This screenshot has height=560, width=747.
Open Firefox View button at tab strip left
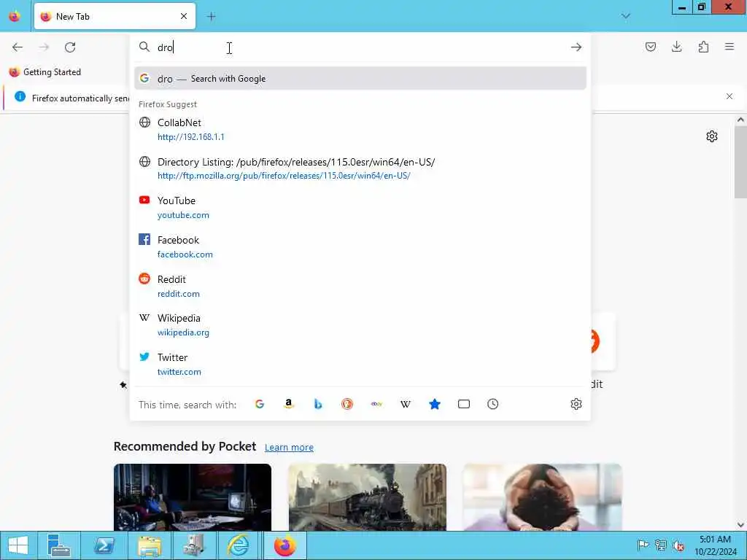click(15, 16)
